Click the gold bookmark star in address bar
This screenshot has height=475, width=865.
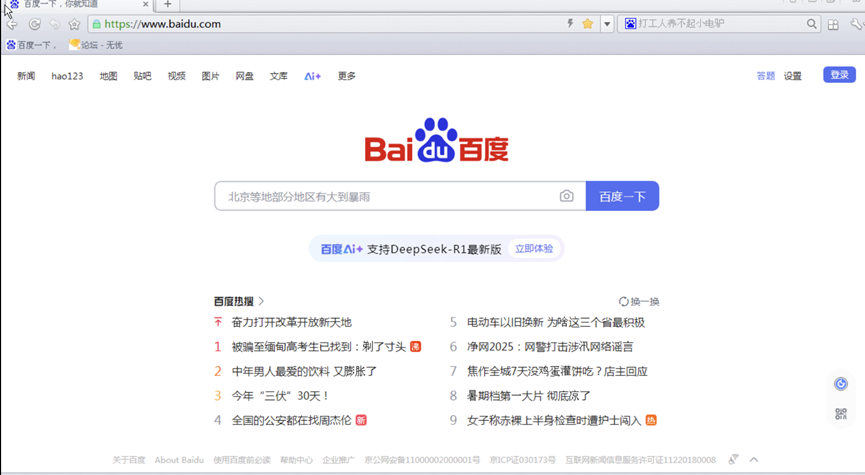[x=588, y=24]
